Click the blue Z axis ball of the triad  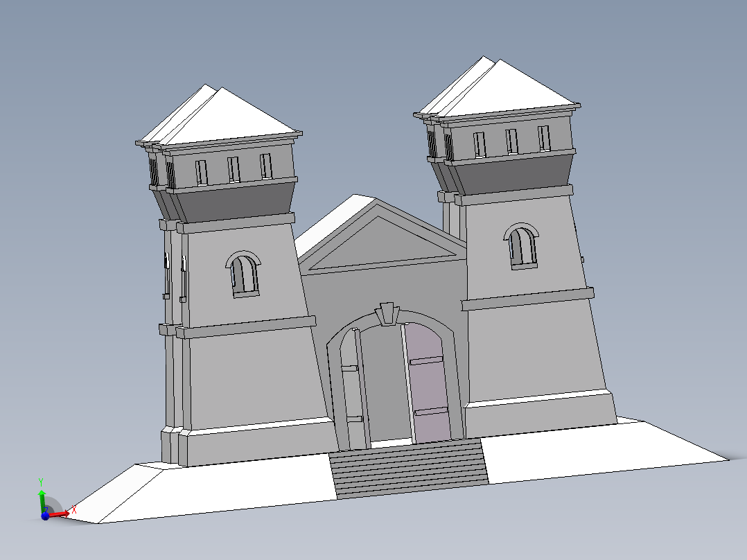(x=45, y=516)
